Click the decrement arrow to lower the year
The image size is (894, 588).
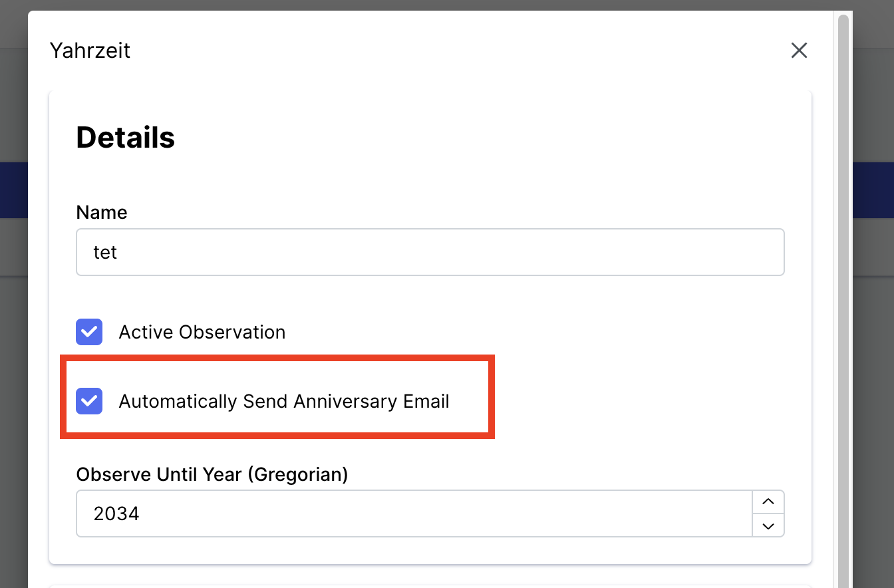pos(768,525)
